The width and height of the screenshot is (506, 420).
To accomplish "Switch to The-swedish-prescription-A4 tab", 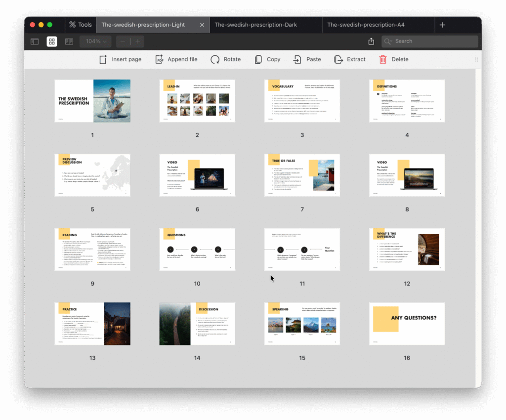I will click(366, 25).
